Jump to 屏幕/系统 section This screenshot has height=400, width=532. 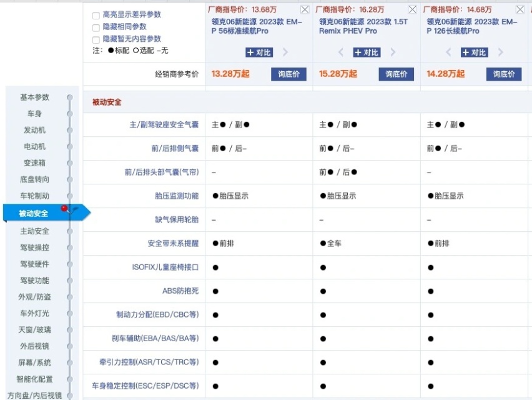(34, 362)
